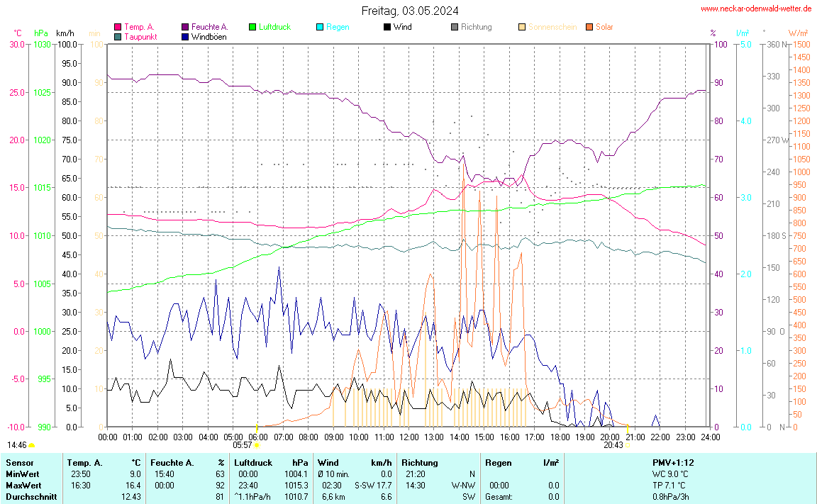
Task: Open the neckar-odenwald-wetter.de website link
Action: coord(756,9)
